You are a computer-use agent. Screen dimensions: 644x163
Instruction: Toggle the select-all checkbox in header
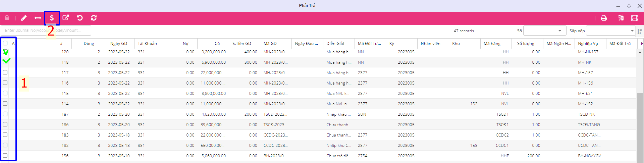(5, 43)
